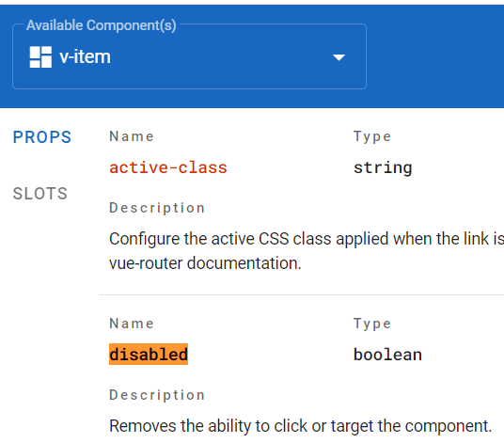Click the v-item component grid icon
The image size is (504, 443).
40,56
